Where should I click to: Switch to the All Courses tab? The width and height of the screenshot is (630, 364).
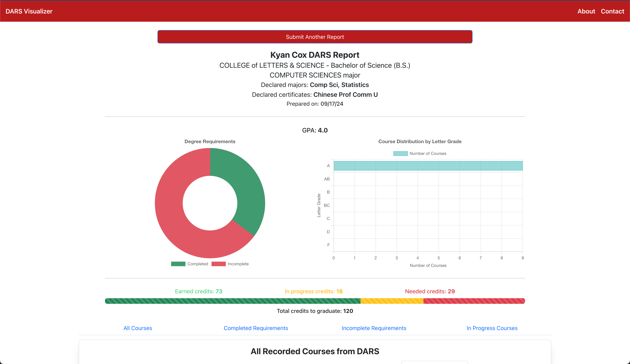(138, 328)
